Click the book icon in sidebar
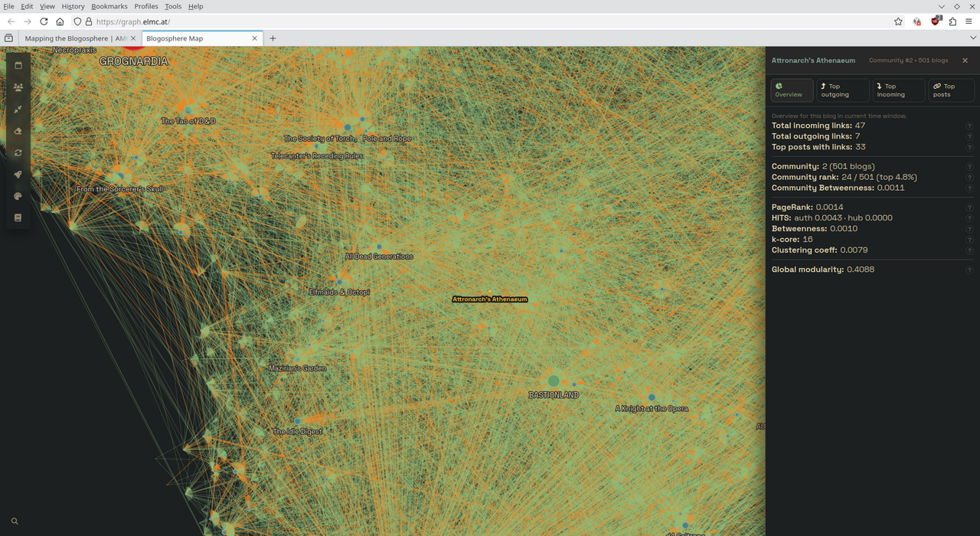 (x=18, y=218)
